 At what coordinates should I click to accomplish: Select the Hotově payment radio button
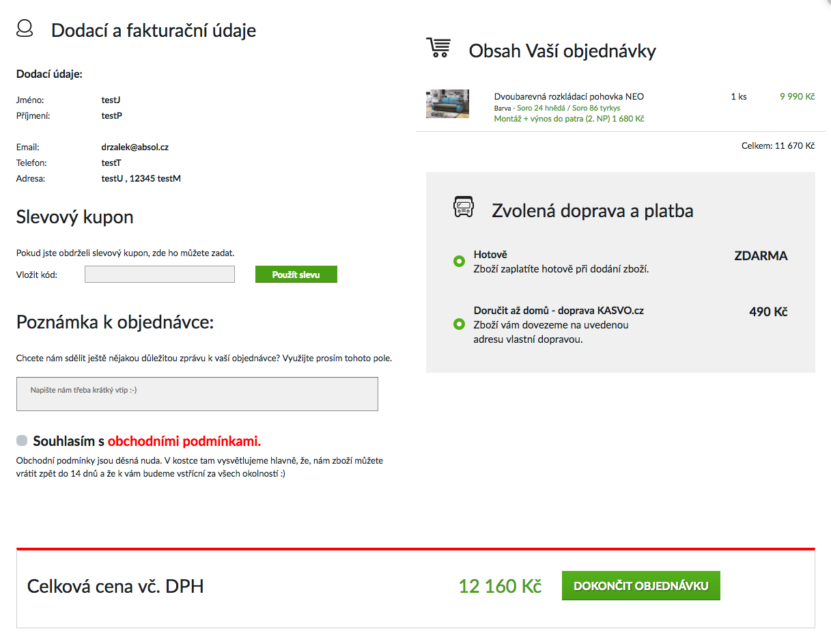pos(459,261)
